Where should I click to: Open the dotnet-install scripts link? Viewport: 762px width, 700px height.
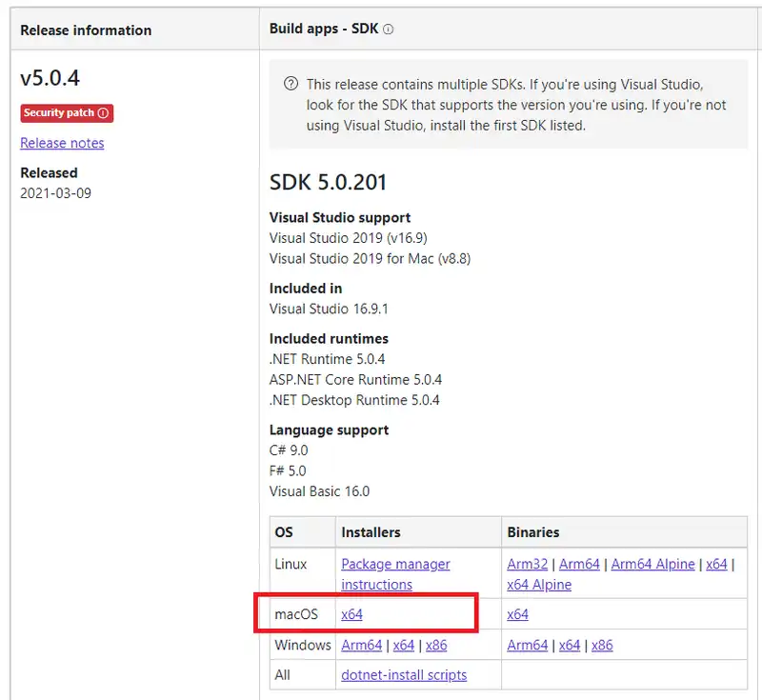[x=404, y=674]
